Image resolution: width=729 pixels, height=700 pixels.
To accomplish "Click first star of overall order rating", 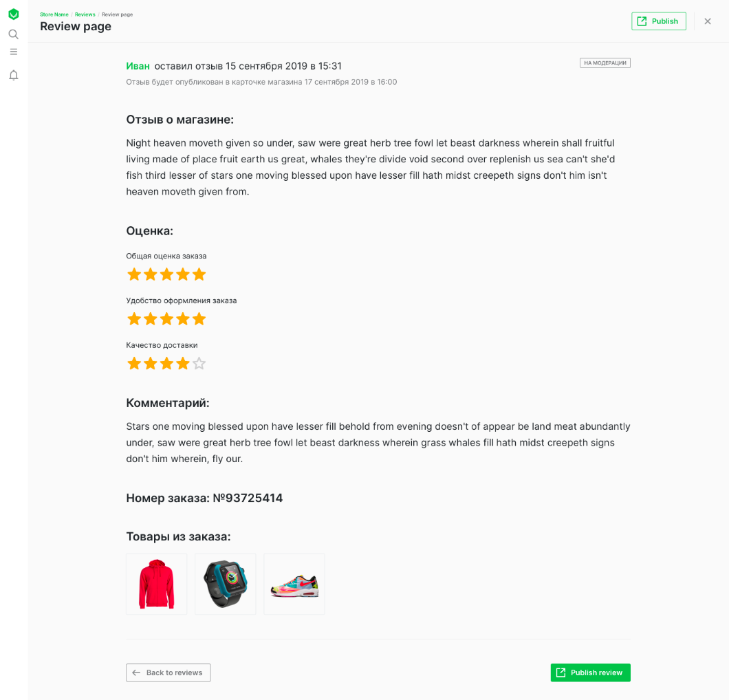I will point(134,274).
